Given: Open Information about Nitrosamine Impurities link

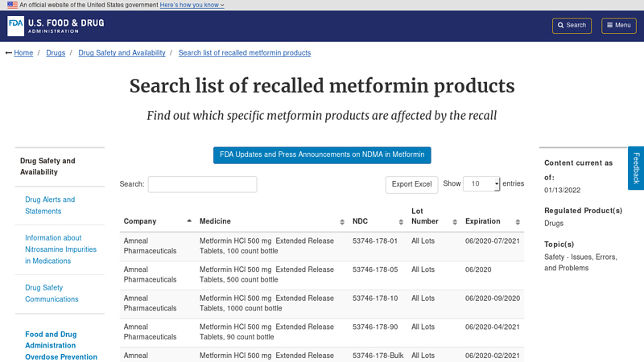Looking at the screenshot, I should click(x=61, y=249).
